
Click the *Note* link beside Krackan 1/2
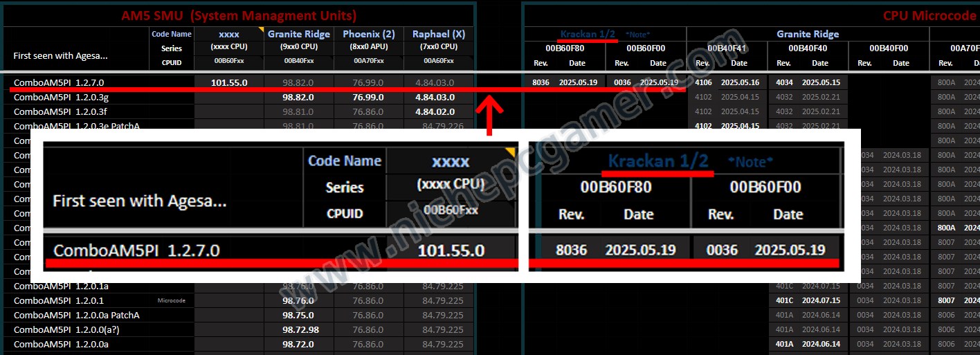click(637, 34)
